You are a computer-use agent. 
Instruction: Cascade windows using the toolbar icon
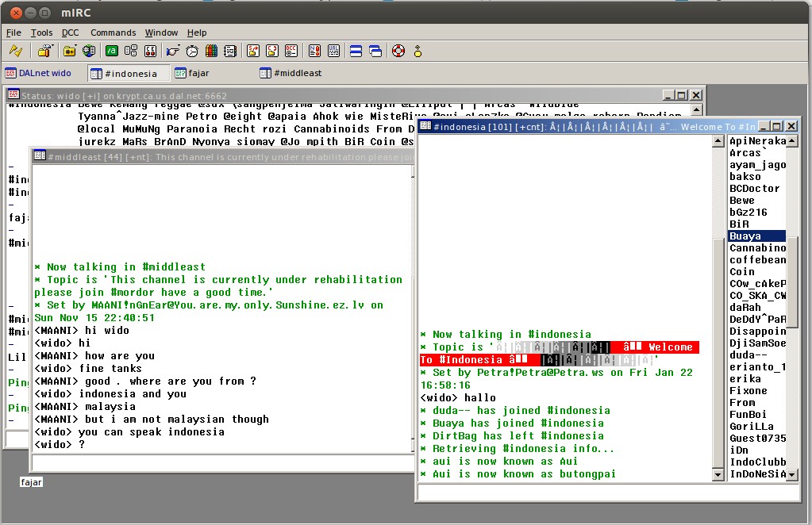pyautogui.click(x=375, y=51)
